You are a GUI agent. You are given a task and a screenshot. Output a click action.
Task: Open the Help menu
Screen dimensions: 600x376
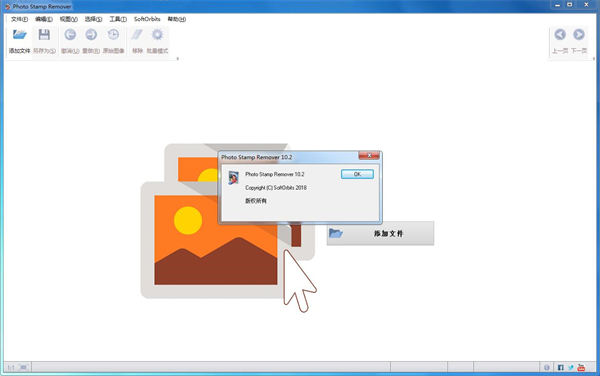176,19
